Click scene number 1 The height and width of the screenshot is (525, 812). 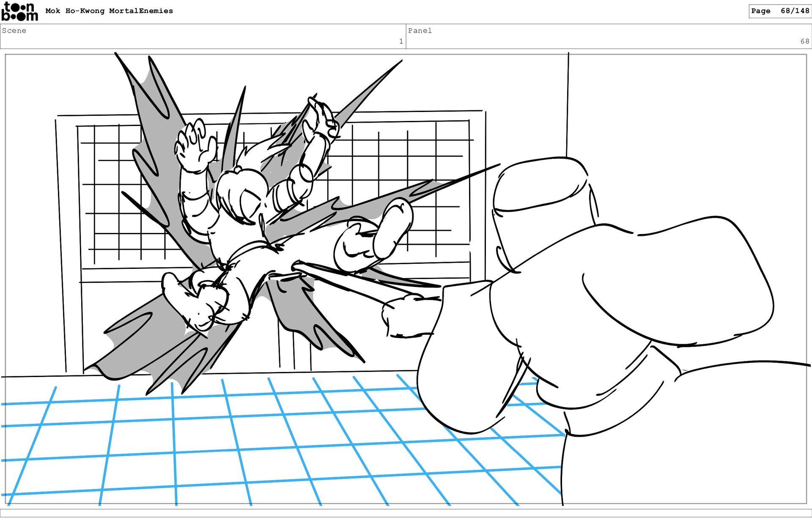coord(401,41)
